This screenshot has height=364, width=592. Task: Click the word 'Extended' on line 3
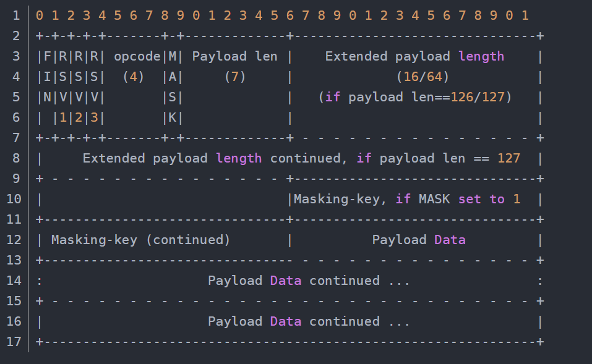pyautogui.click(x=356, y=57)
